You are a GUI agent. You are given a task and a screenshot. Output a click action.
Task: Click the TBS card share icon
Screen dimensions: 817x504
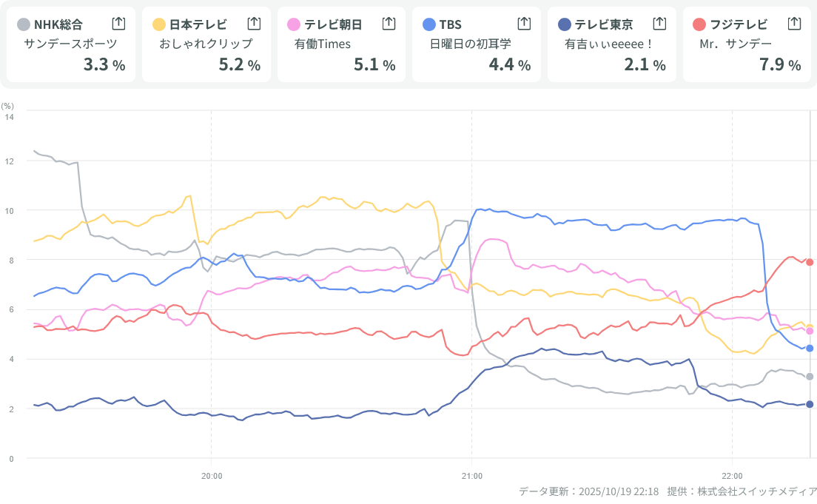[524, 24]
